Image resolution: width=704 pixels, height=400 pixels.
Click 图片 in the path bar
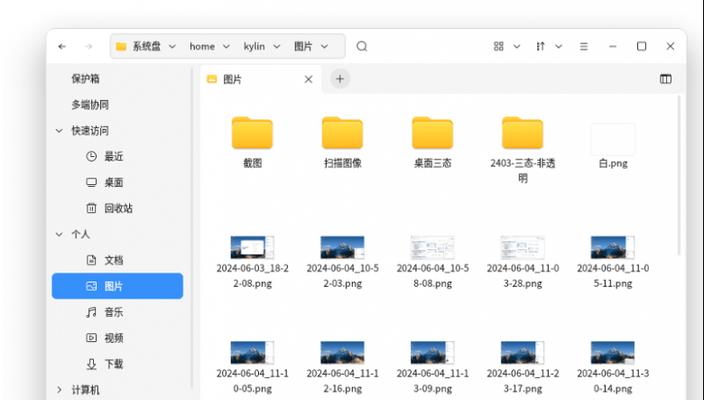303,46
